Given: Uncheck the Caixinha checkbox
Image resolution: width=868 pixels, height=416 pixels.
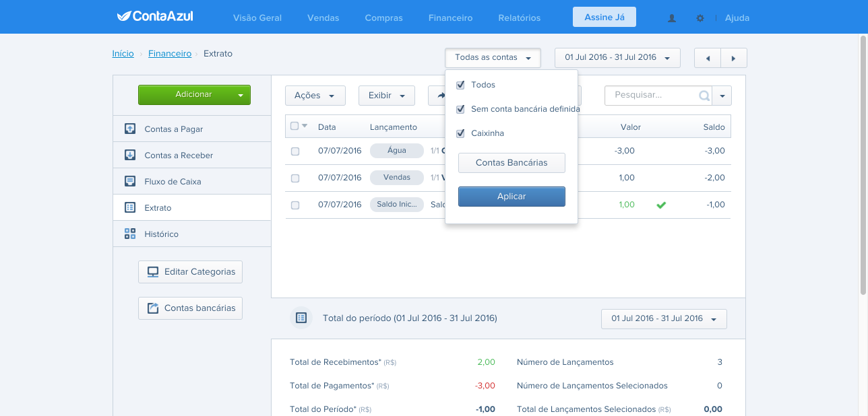Looking at the screenshot, I should pyautogui.click(x=461, y=133).
